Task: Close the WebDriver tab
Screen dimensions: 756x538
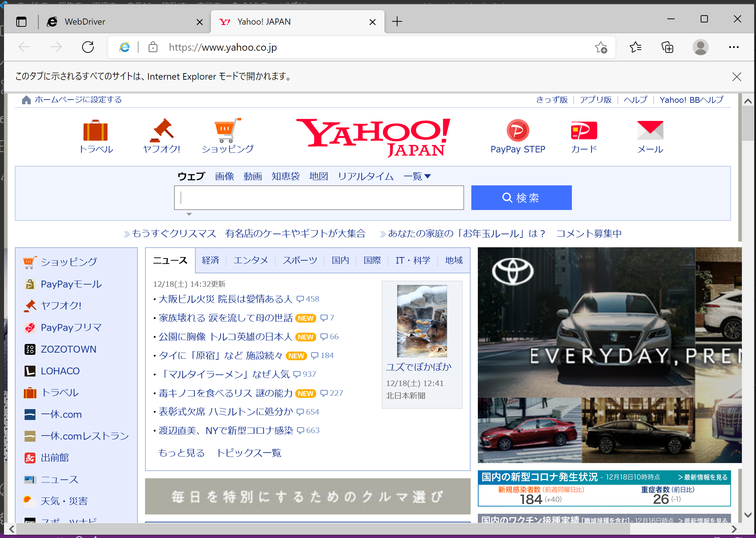Action: (x=199, y=22)
